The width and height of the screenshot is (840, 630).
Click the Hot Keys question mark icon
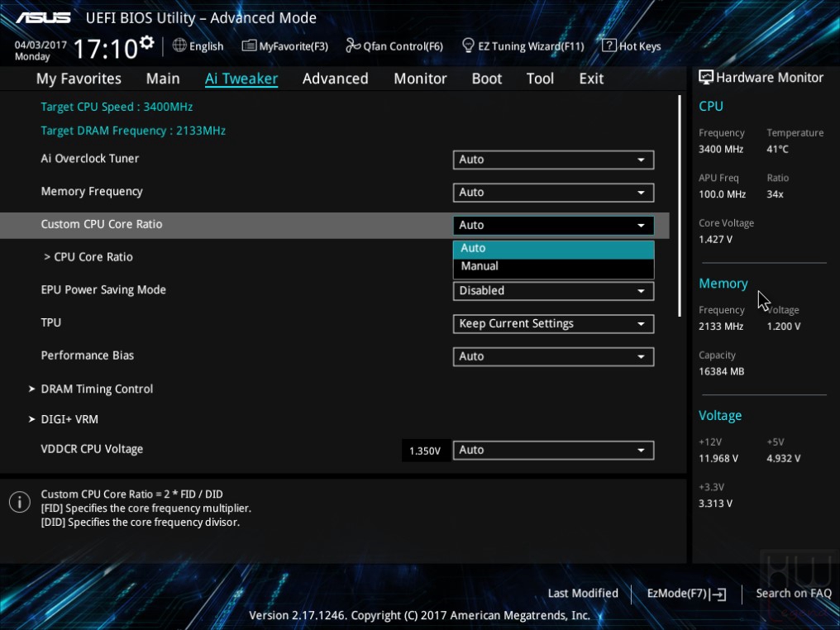coord(609,45)
